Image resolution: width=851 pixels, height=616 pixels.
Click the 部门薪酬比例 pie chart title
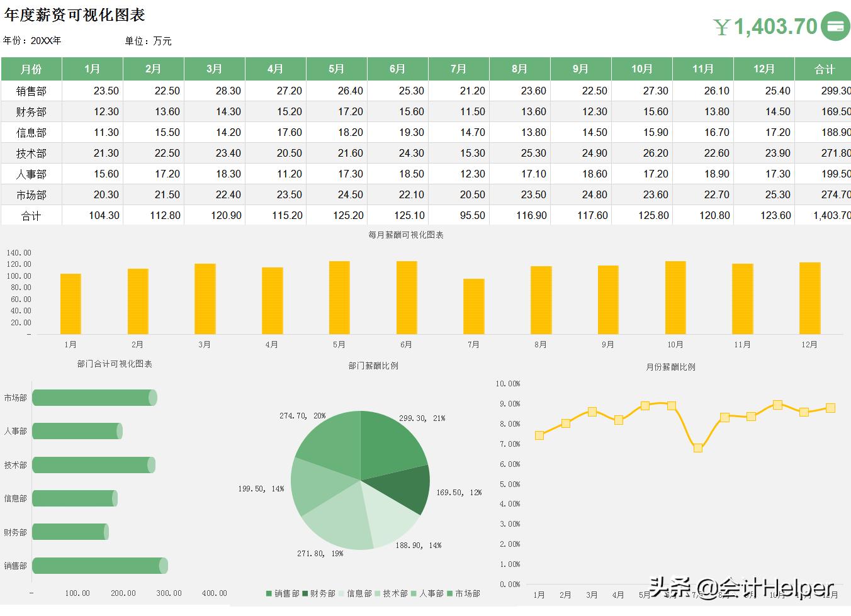point(373,365)
